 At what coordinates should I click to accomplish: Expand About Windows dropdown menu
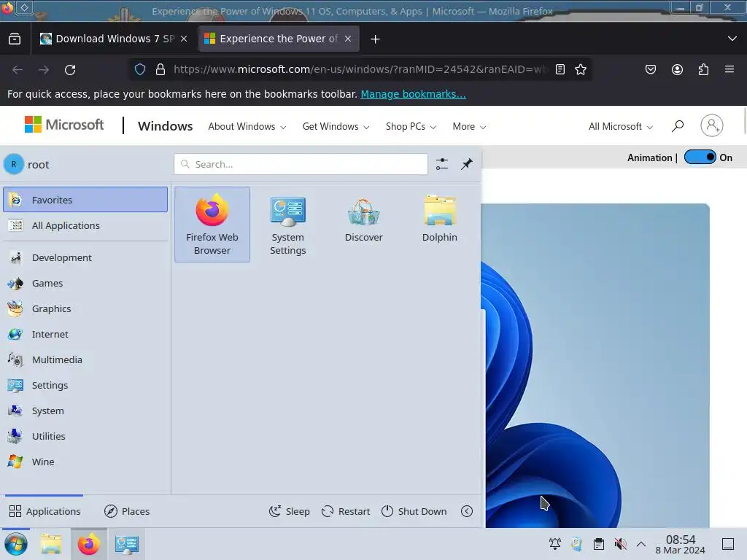pos(247,126)
